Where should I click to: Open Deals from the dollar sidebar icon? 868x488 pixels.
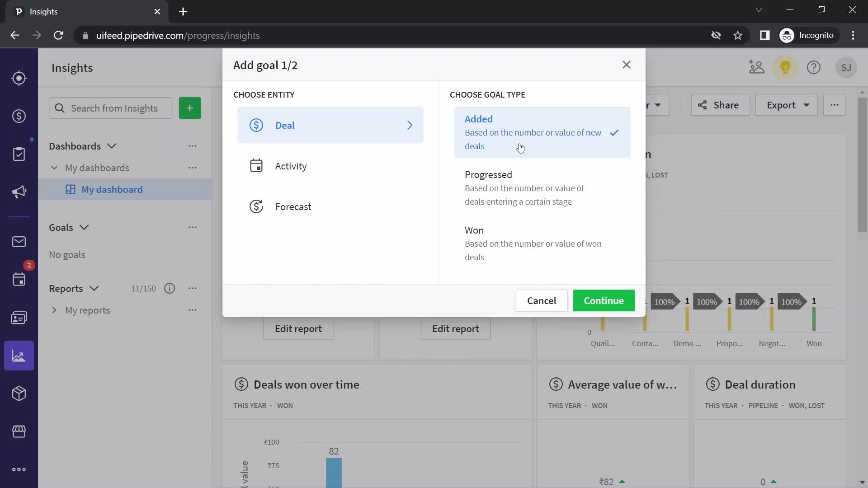(x=19, y=116)
